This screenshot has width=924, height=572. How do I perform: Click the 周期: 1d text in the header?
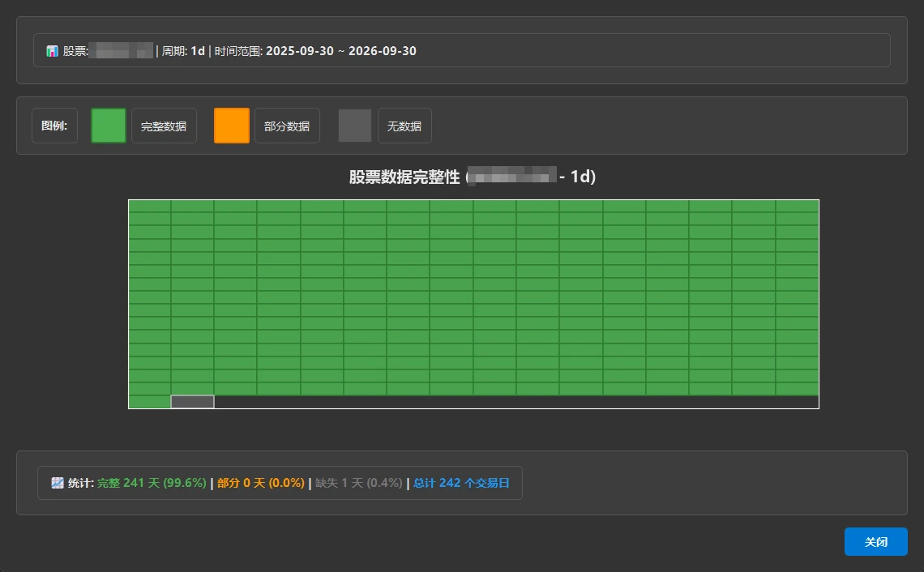183,51
